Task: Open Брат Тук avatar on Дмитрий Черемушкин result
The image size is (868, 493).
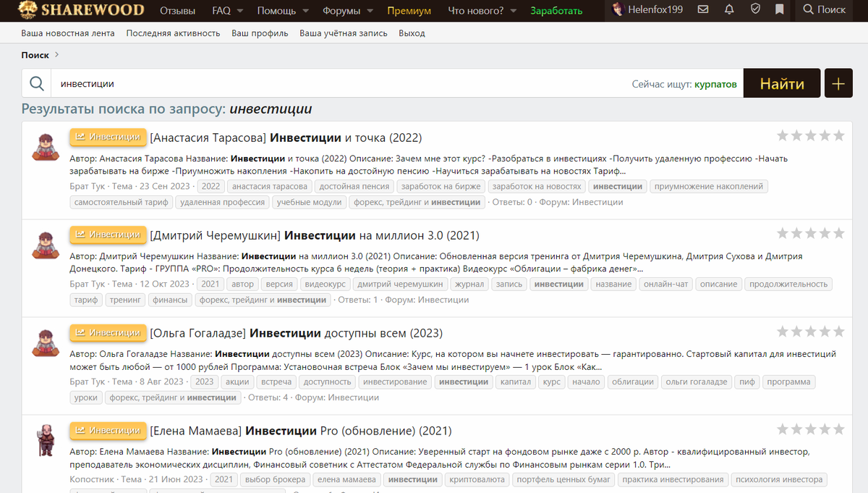Action: (46, 245)
